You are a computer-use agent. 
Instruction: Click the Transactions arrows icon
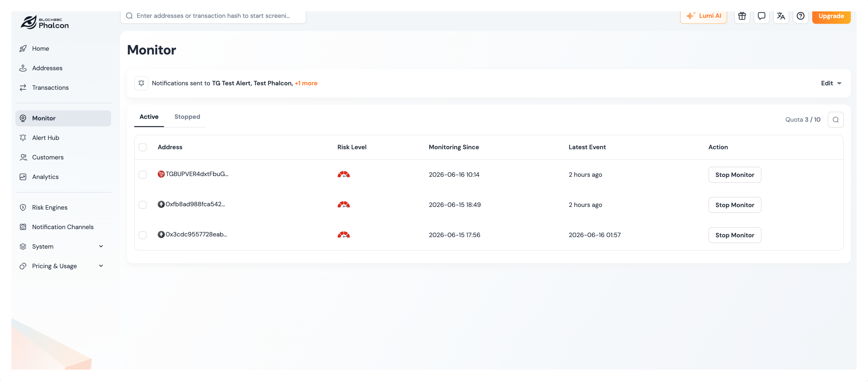point(23,88)
